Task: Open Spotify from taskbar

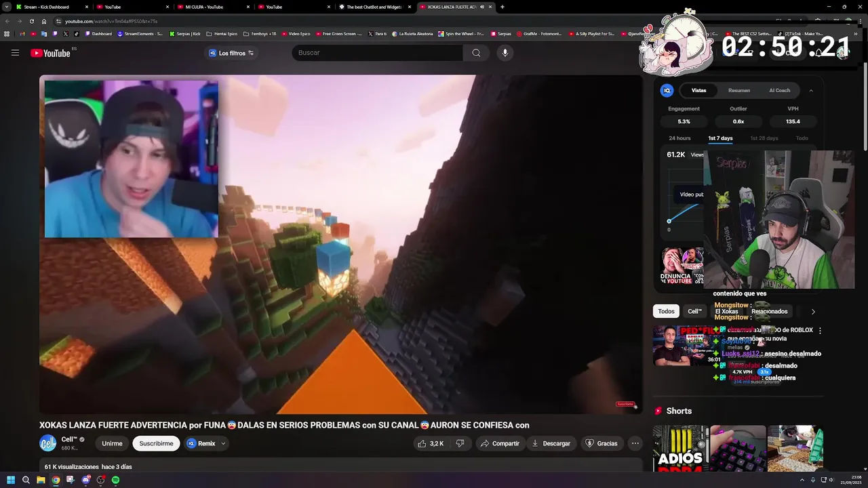Action: pos(115,480)
